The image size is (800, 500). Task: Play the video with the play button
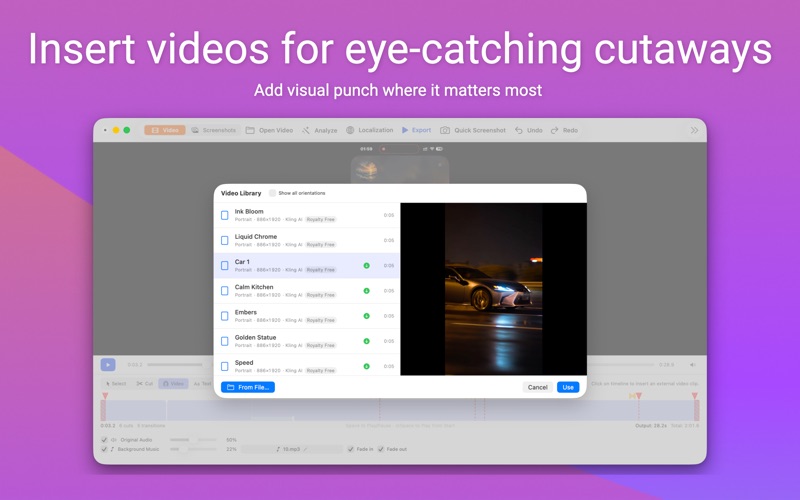coord(108,365)
